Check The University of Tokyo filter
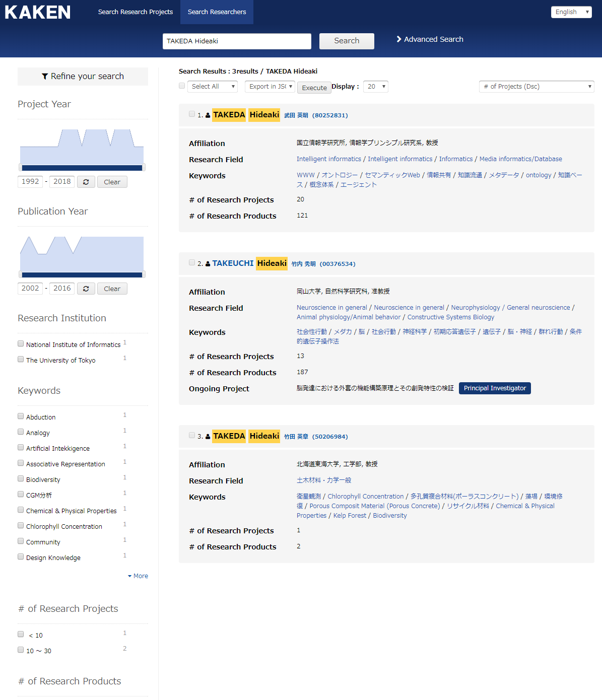The height and width of the screenshot is (700, 602). click(x=21, y=360)
